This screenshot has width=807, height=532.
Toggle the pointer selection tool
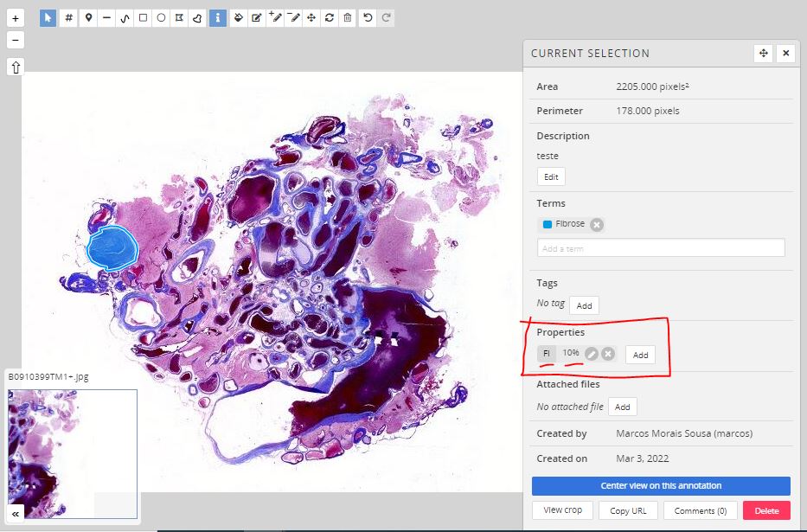[x=48, y=17]
